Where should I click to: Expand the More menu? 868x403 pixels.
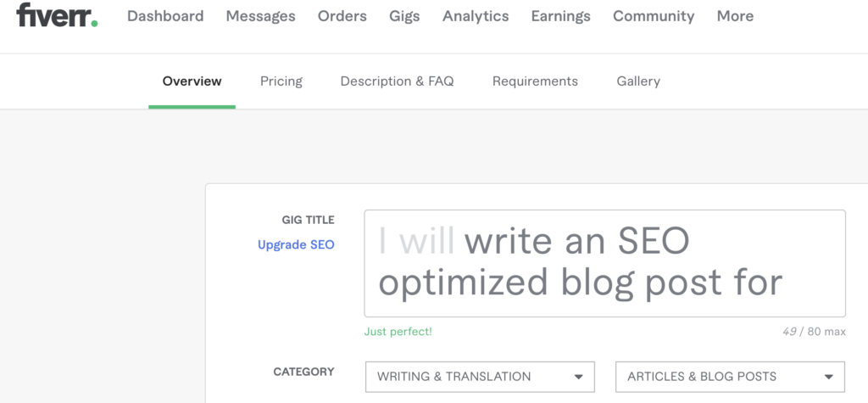click(x=735, y=16)
